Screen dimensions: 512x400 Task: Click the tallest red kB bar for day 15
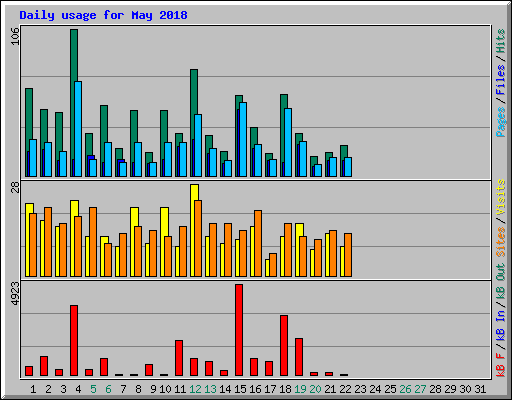(239, 330)
